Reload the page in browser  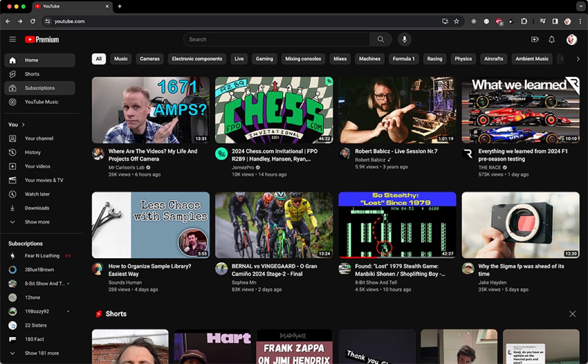(33, 21)
